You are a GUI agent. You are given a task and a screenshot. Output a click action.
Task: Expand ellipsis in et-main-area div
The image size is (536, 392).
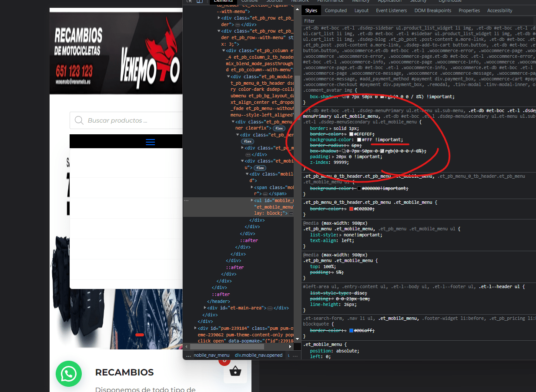click(270, 308)
